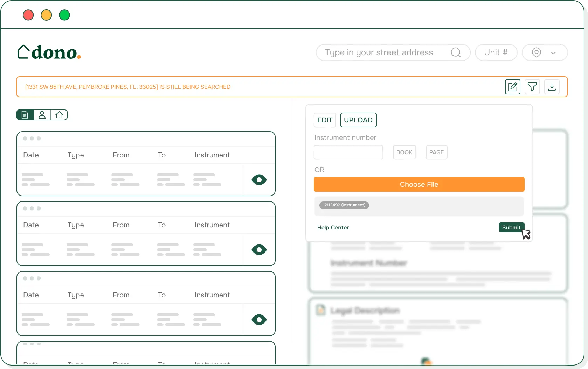Reveal the third record using its eye icon
Screen dimensions: 588x369
258,319
